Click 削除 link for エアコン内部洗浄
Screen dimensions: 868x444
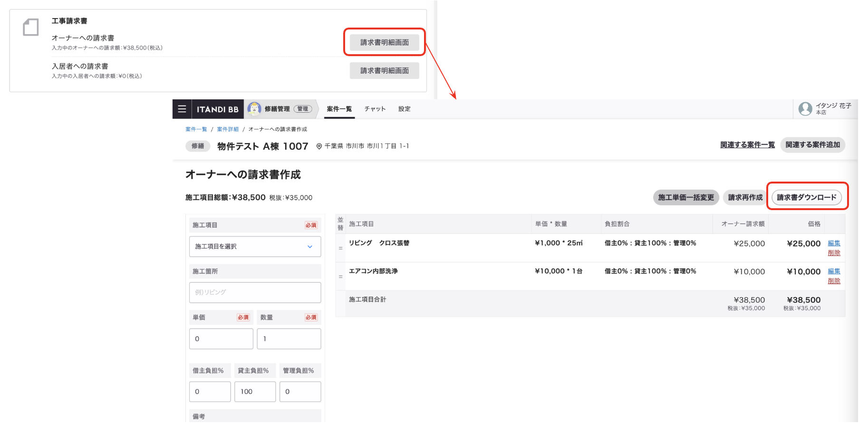834,281
